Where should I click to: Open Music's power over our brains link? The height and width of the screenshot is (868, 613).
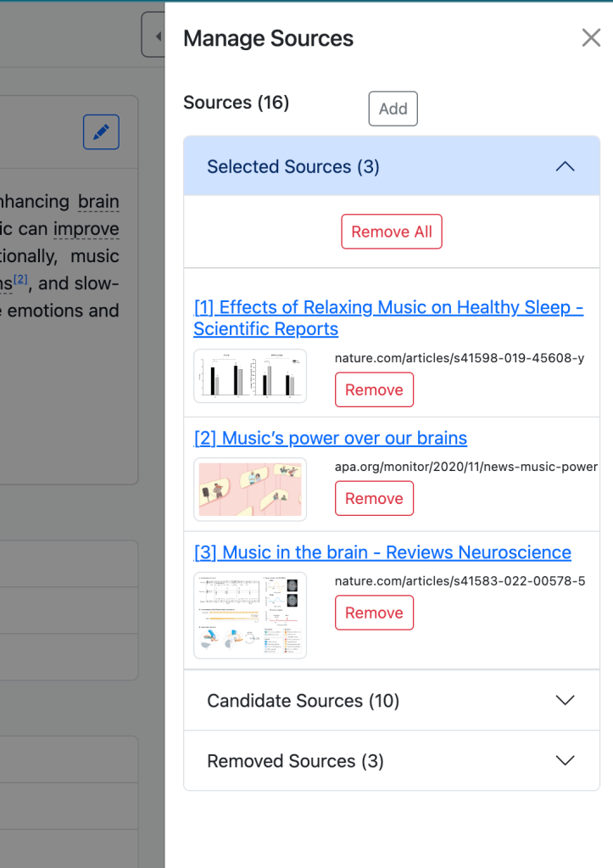click(x=330, y=438)
